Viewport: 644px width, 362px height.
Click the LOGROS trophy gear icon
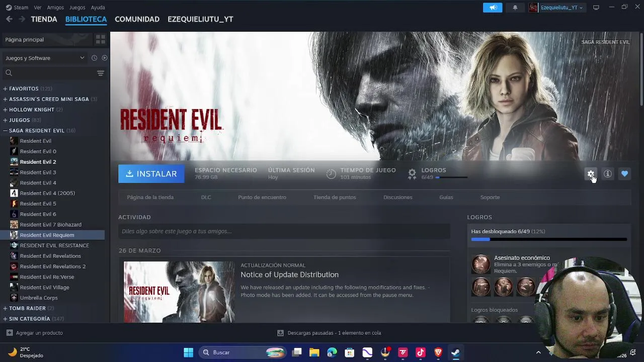coord(412,174)
